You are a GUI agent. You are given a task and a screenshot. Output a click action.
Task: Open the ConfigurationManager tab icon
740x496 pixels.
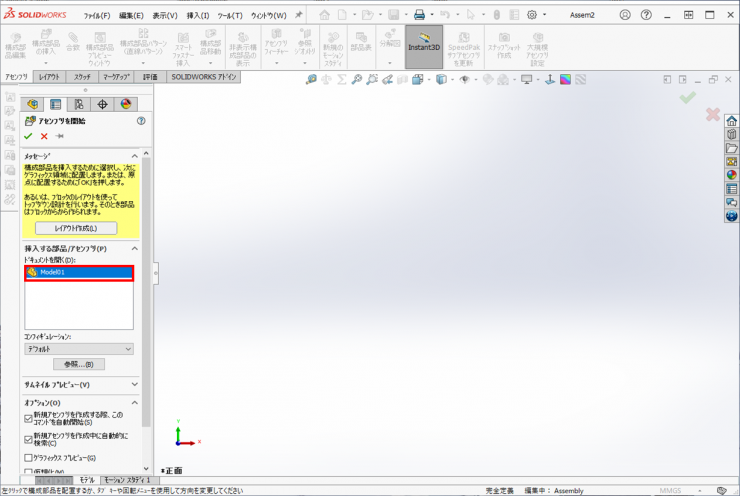pyautogui.click(x=79, y=104)
